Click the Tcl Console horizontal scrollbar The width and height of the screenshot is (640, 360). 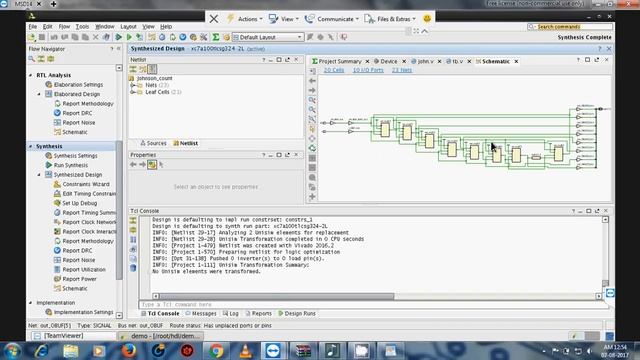[x=277, y=296]
